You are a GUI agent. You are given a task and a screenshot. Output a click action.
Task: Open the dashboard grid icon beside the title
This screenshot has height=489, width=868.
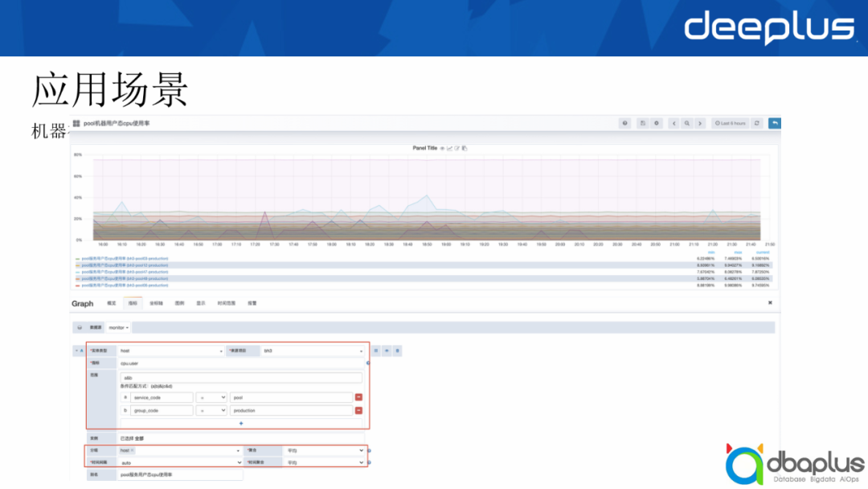(76, 124)
